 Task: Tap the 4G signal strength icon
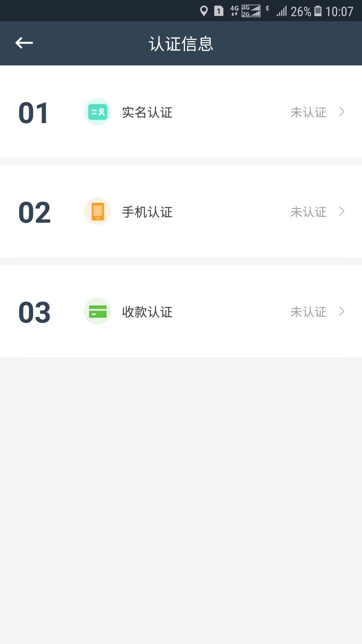pos(251,11)
